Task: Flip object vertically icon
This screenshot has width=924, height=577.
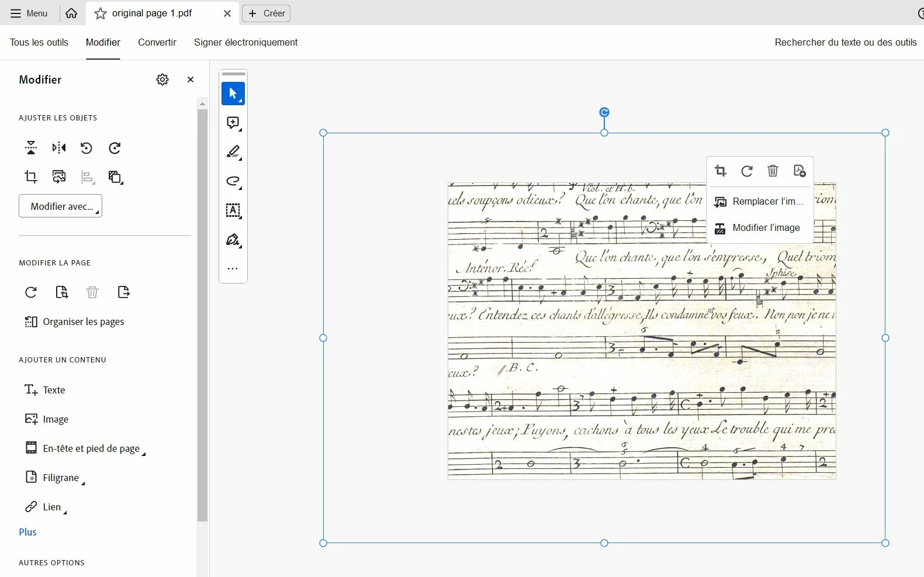Action: [31, 148]
